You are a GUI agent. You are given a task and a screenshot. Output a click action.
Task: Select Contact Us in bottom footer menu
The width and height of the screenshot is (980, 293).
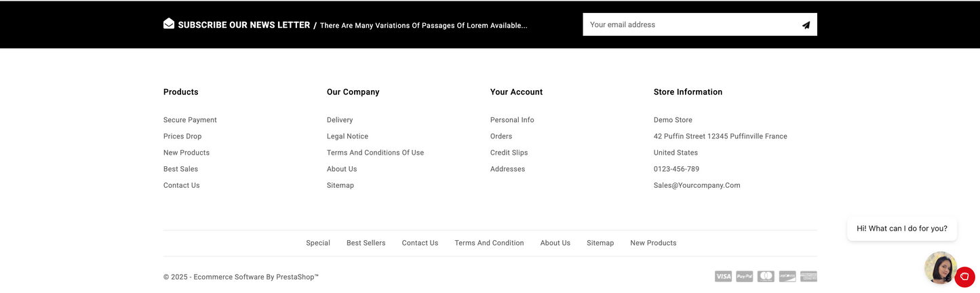[420, 243]
